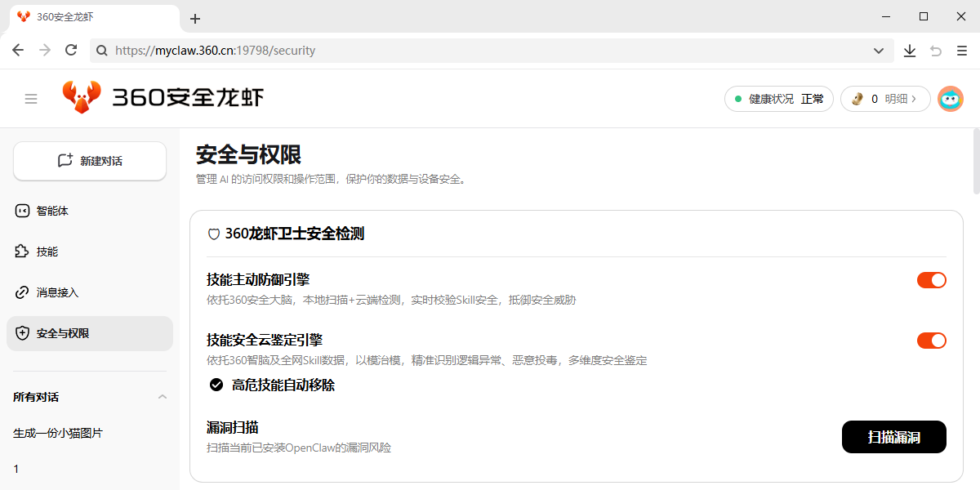This screenshot has height=490, width=980.
Task: Click the hamburger menu icon
Action: click(x=31, y=99)
